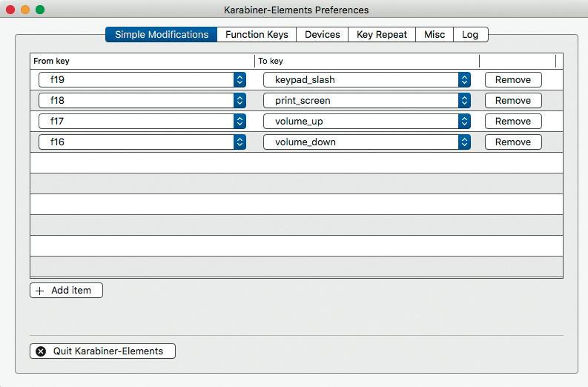
Task: Remove the f16 to volume_down mapping
Action: tap(513, 142)
